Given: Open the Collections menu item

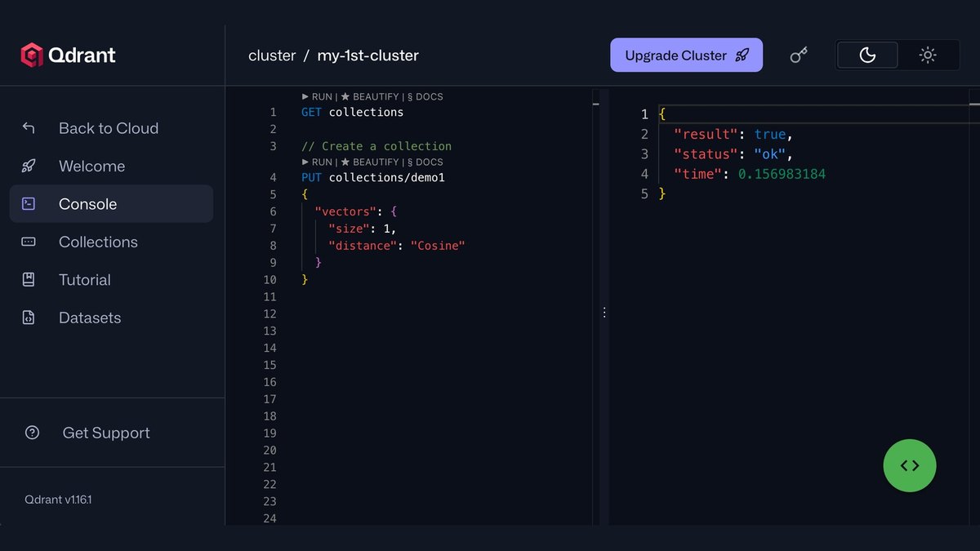Looking at the screenshot, I should pyautogui.click(x=111, y=242).
